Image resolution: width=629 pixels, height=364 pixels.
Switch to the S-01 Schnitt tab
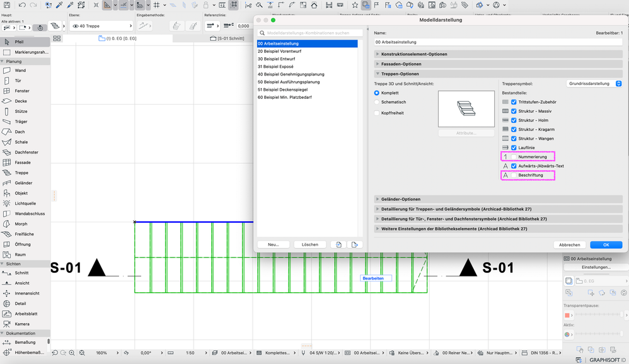click(227, 38)
